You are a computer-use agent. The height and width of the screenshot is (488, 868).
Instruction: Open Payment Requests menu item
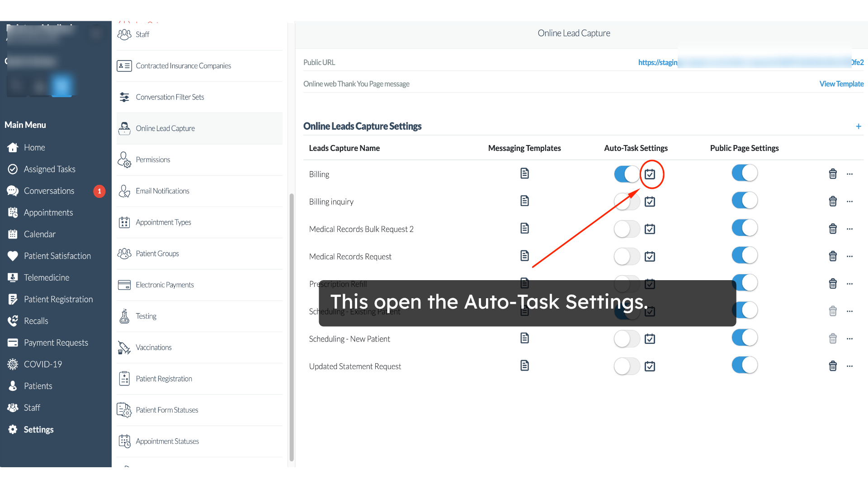pos(56,343)
